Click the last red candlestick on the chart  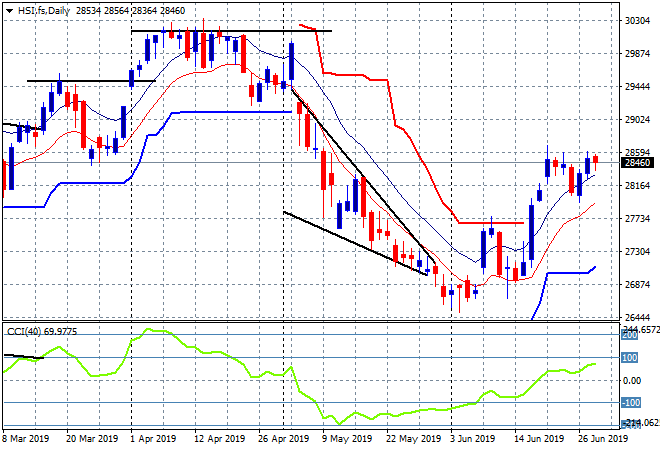(596, 159)
